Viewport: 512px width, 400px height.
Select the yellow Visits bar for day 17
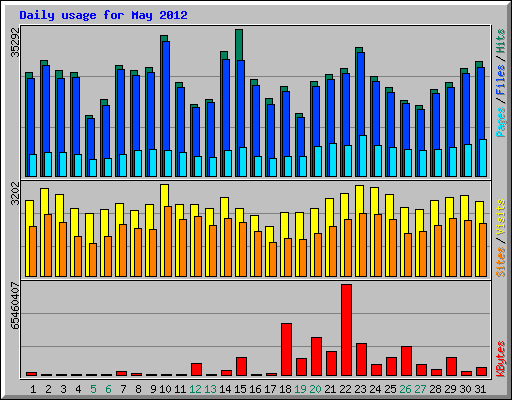pos(269,234)
